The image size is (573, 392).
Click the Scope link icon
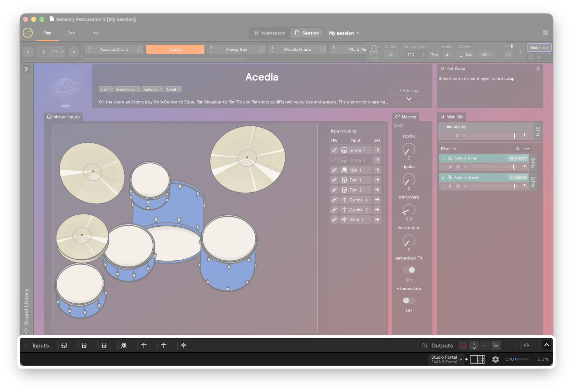[x=391, y=55]
